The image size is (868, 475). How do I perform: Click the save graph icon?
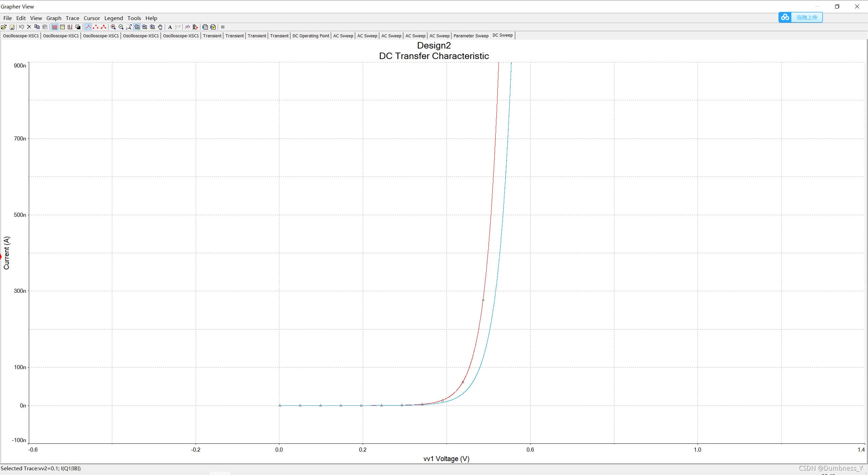coord(12,27)
